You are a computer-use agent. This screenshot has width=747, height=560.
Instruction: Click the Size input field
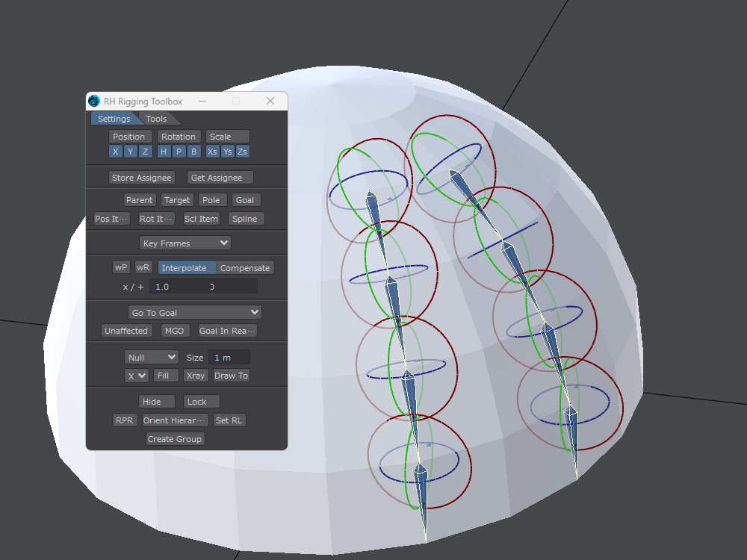(x=229, y=358)
